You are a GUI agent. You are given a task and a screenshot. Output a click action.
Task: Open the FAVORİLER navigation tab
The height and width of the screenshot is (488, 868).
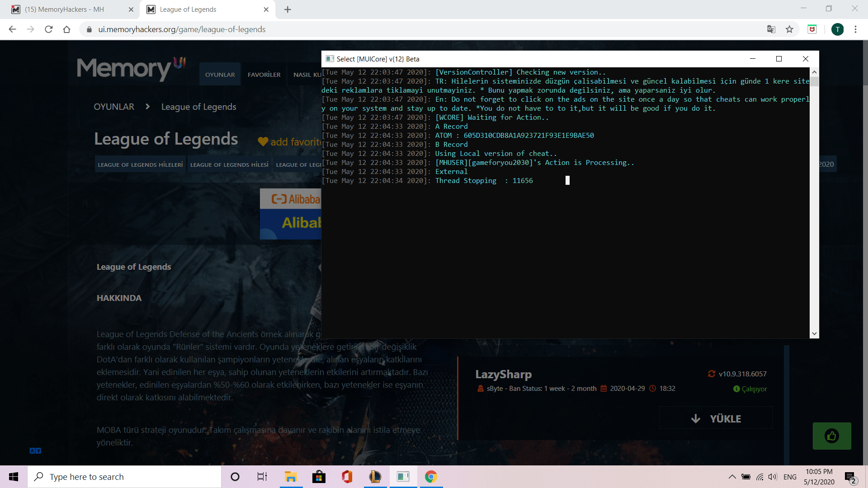click(x=264, y=75)
